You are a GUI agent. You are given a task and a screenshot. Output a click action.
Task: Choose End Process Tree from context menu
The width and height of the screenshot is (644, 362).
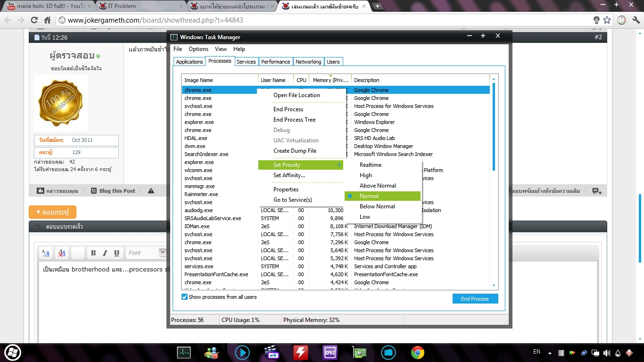[301, 120]
